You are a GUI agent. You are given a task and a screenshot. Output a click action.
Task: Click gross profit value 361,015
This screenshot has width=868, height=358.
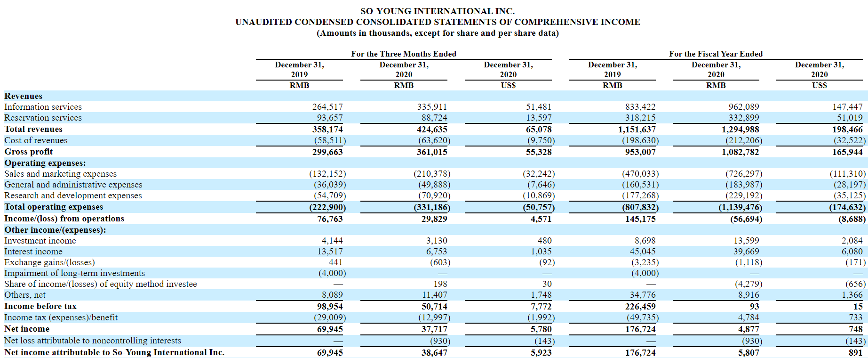click(432, 152)
